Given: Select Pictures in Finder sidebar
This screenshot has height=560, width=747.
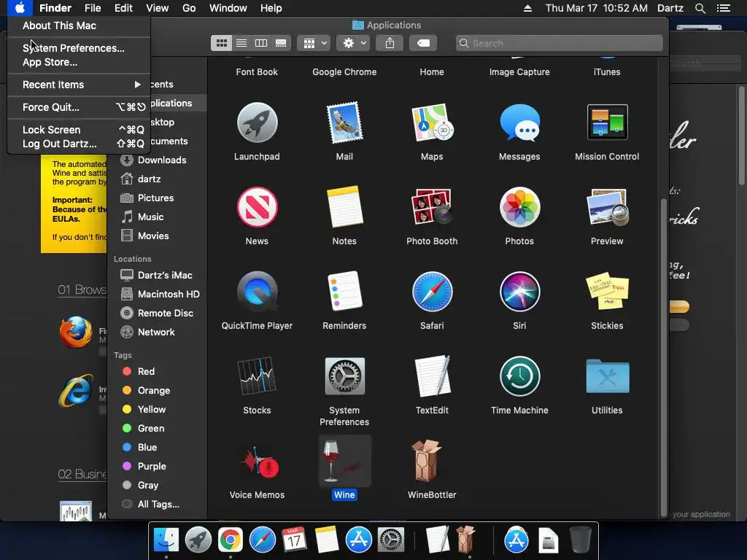Looking at the screenshot, I should (x=158, y=198).
